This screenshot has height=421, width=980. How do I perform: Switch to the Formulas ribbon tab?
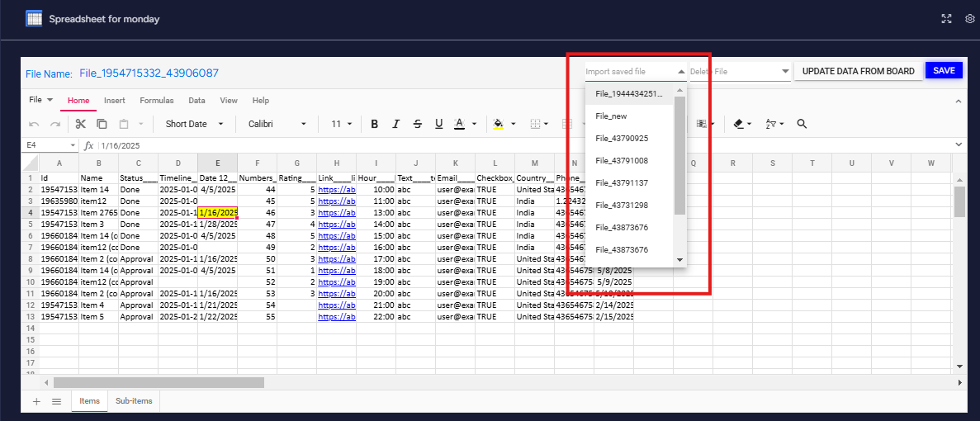(x=156, y=101)
